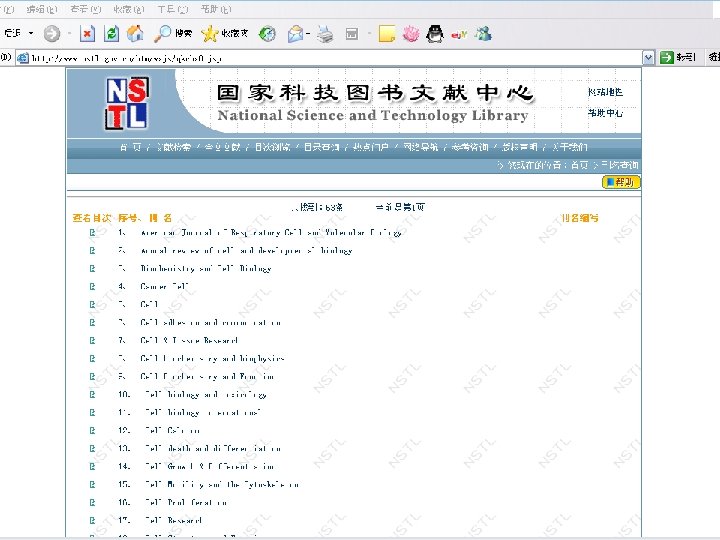Go to the browser Home page icon
This screenshot has height=540, width=720.
(x=135, y=34)
